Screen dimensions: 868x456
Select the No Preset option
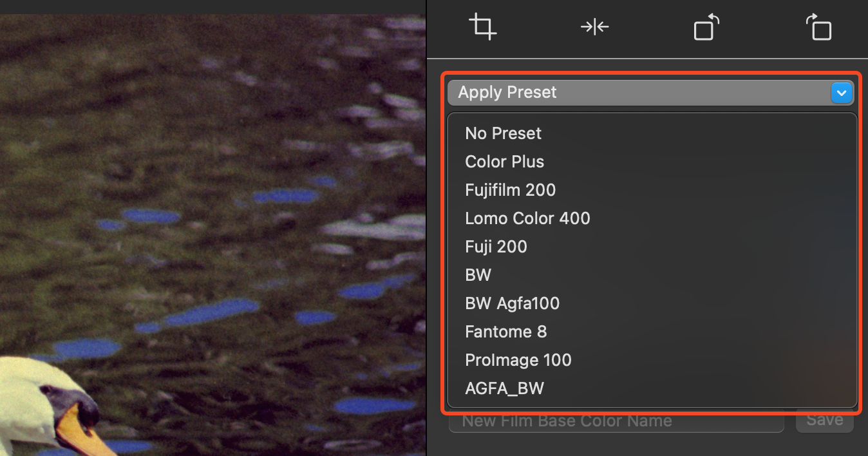503,133
